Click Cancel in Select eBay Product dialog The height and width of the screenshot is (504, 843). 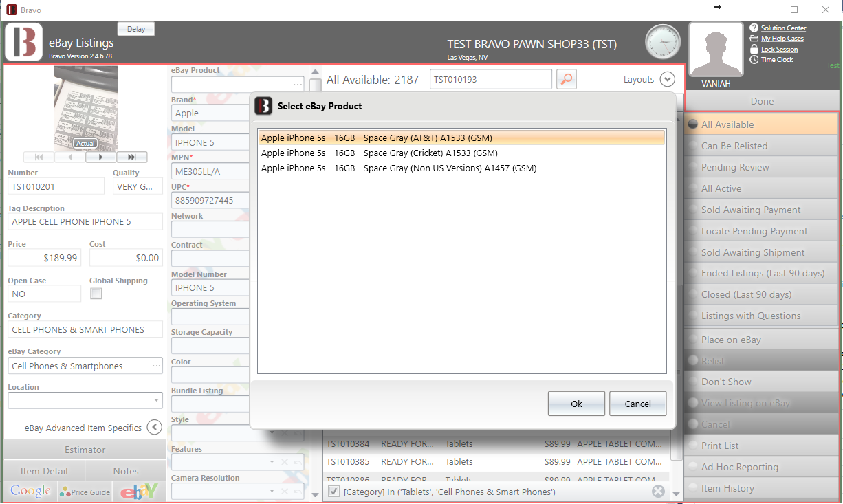(638, 404)
